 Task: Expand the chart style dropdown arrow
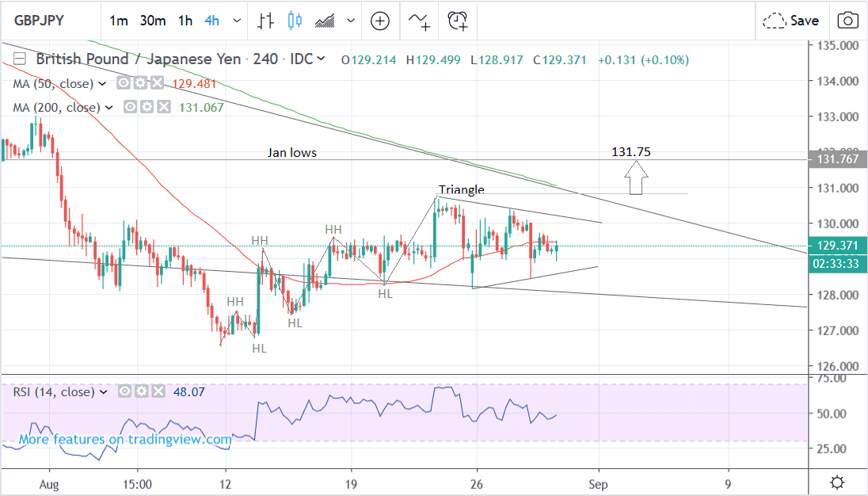[x=351, y=21]
